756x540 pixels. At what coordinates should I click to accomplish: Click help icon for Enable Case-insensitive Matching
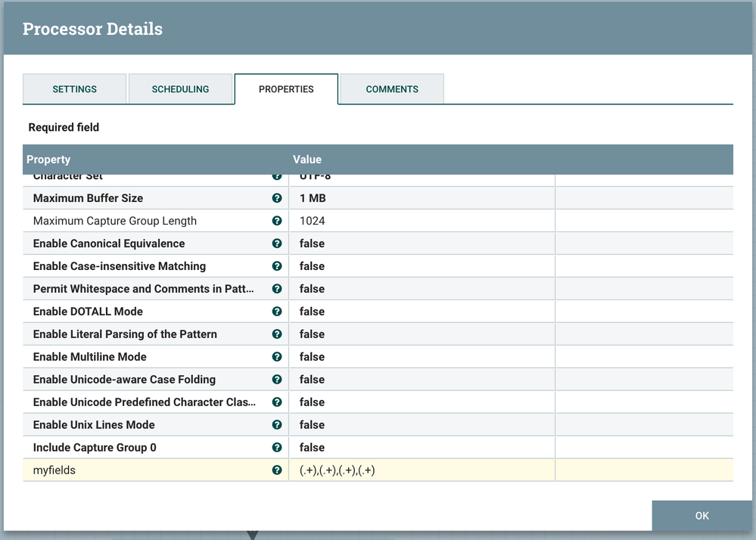pyautogui.click(x=277, y=266)
